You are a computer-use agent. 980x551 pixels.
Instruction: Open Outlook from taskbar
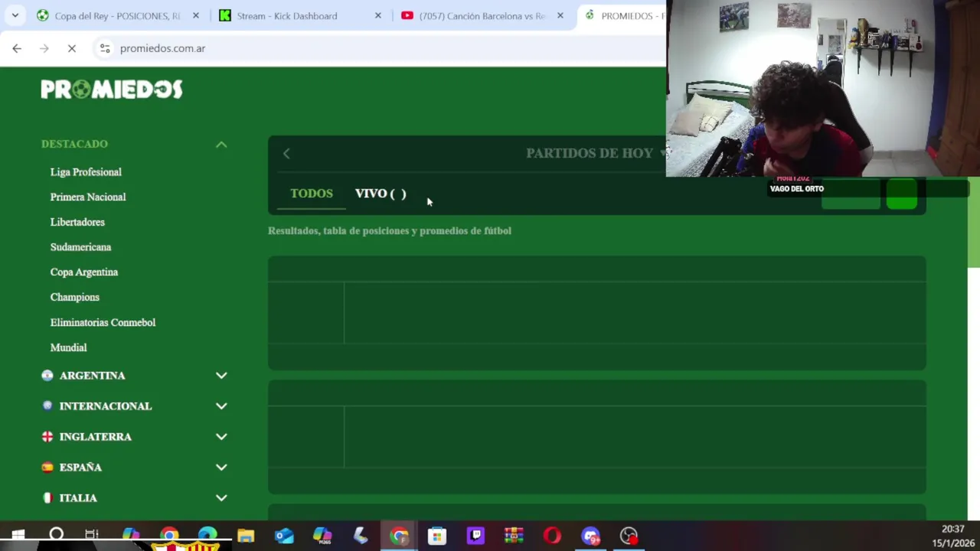pyautogui.click(x=284, y=536)
